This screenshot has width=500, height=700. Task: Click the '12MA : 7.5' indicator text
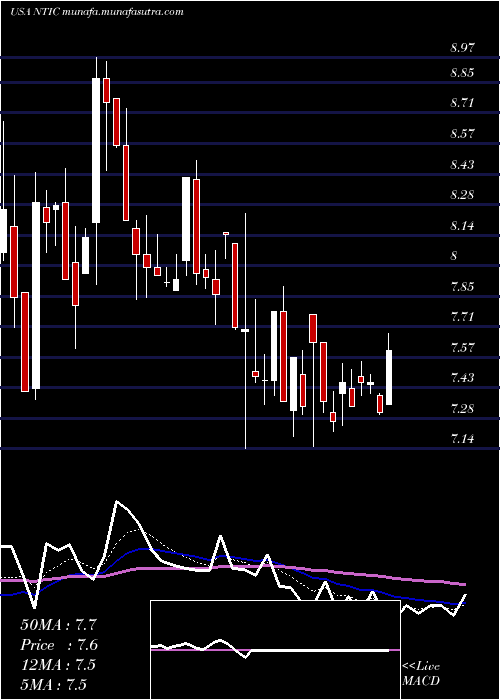coord(58,664)
